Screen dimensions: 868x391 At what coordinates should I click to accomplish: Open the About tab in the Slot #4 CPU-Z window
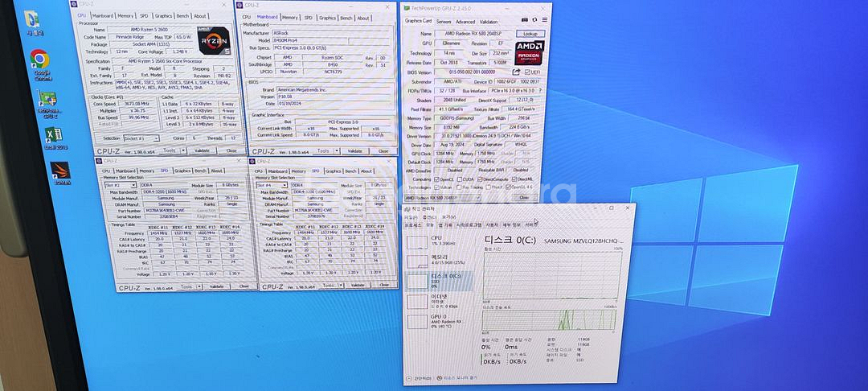pos(366,171)
